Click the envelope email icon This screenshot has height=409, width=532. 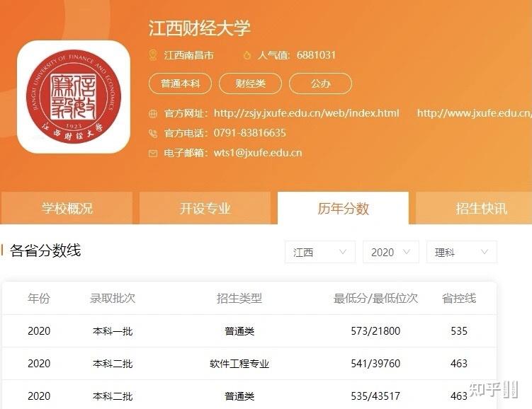153,154
